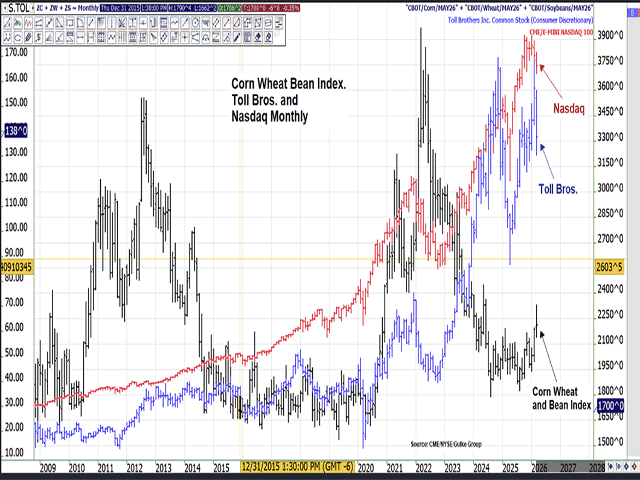Select the double arcs tool
Viewport: 640px width, 480px height.
coord(205,37)
